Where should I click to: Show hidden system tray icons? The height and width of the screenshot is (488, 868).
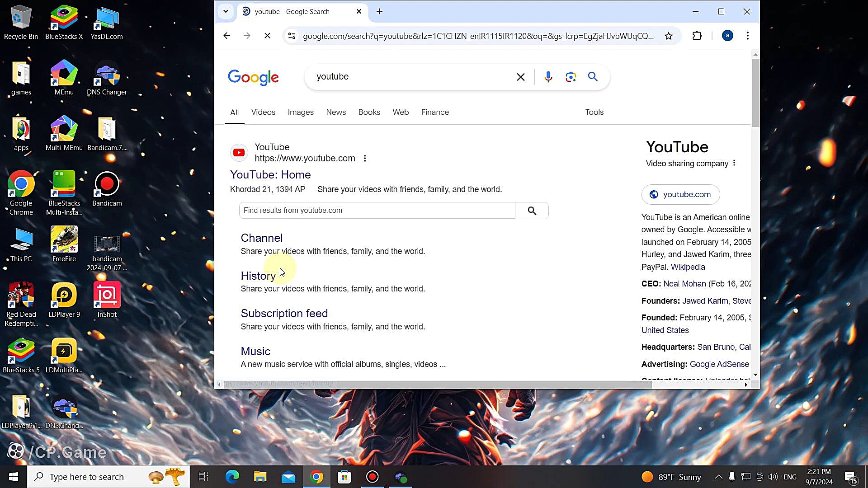(x=718, y=477)
